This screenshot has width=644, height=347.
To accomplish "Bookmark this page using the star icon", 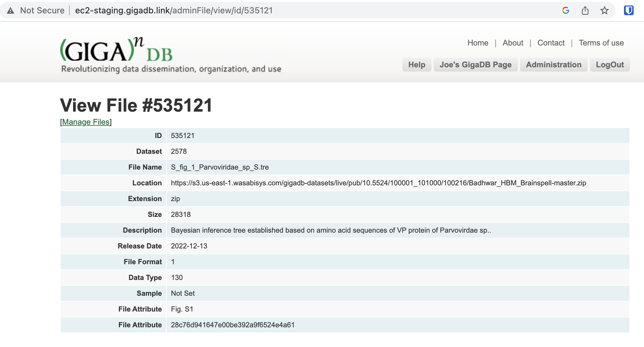I will pyautogui.click(x=604, y=10).
